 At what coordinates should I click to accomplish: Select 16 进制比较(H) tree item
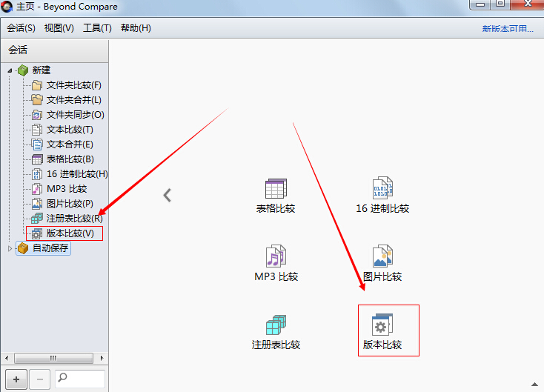(x=77, y=174)
